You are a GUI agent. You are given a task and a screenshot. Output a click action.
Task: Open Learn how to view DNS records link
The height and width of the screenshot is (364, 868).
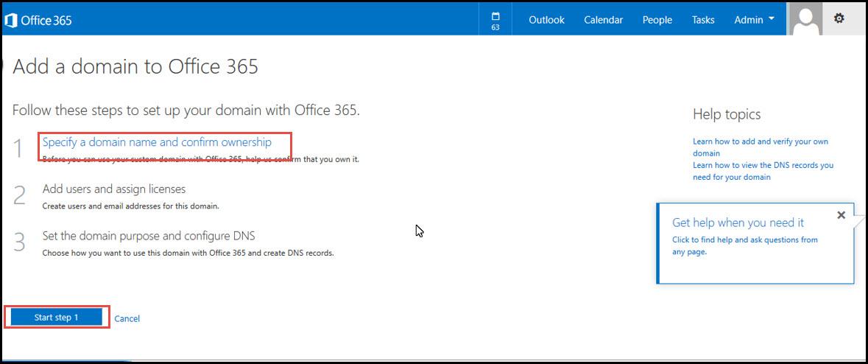[x=763, y=171]
